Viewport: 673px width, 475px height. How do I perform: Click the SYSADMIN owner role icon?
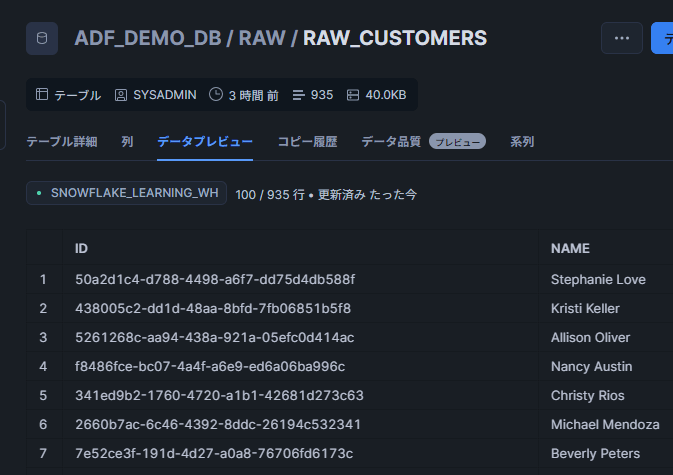(121, 95)
